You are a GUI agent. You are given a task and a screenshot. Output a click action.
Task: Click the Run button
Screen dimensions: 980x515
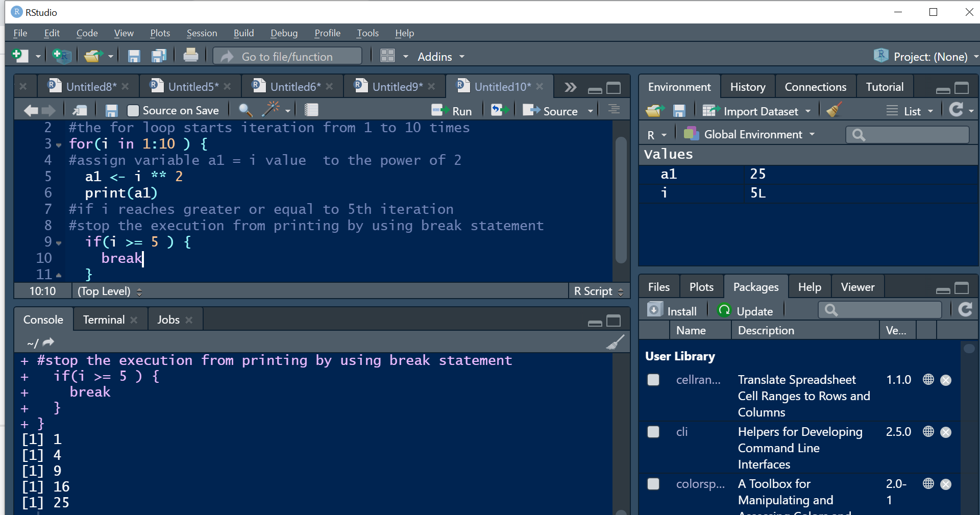pyautogui.click(x=452, y=111)
